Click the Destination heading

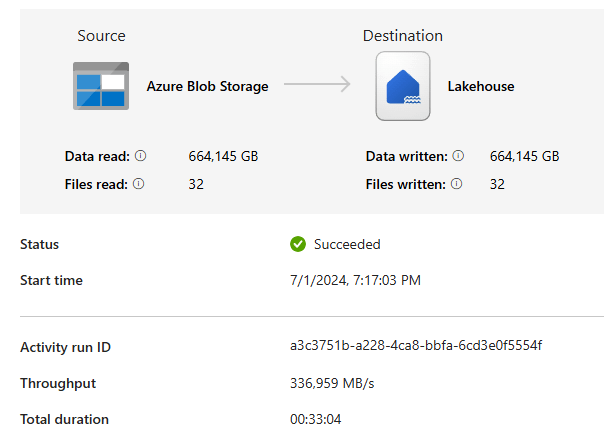click(x=402, y=36)
